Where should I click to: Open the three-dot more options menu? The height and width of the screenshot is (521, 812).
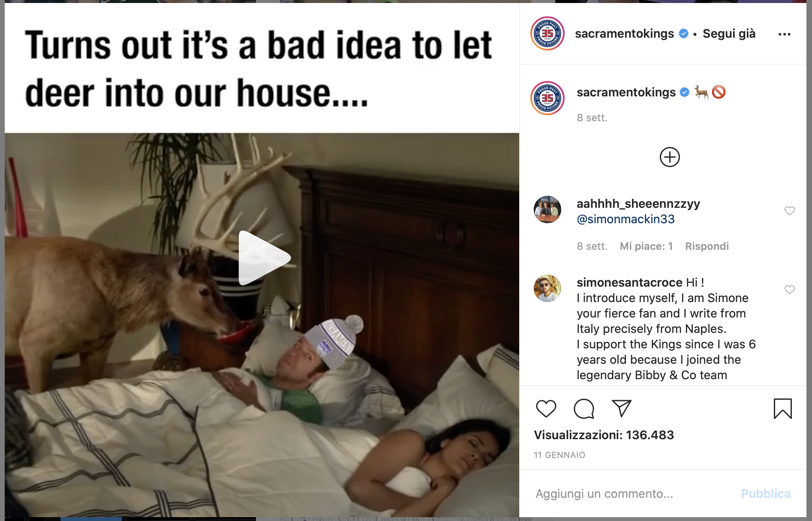(x=784, y=34)
